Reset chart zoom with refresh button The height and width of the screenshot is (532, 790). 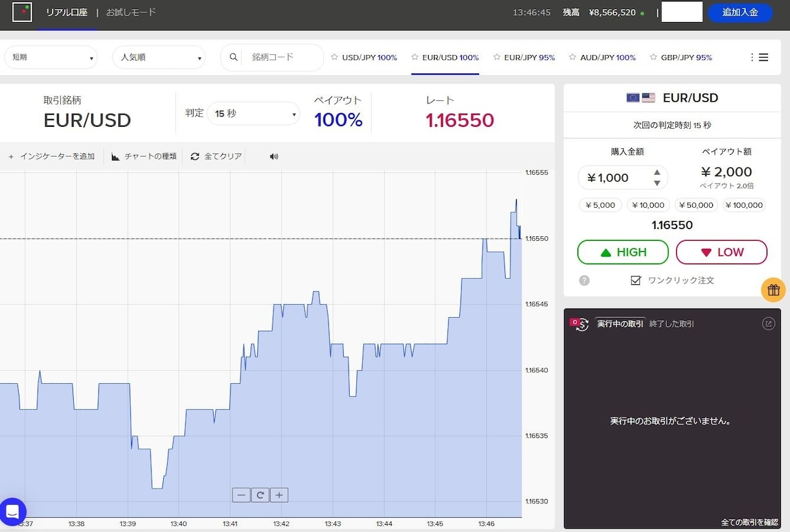coord(260,495)
